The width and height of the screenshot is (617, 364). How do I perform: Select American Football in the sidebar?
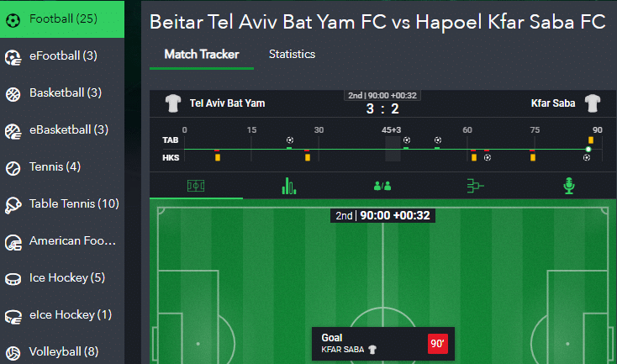(x=62, y=240)
